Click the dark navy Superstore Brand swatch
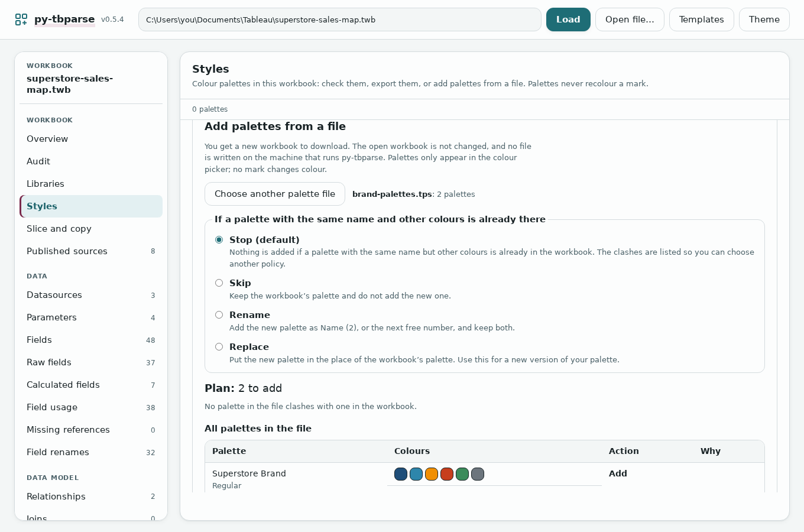This screenshot has height=532, width=804. pos(401,474)
